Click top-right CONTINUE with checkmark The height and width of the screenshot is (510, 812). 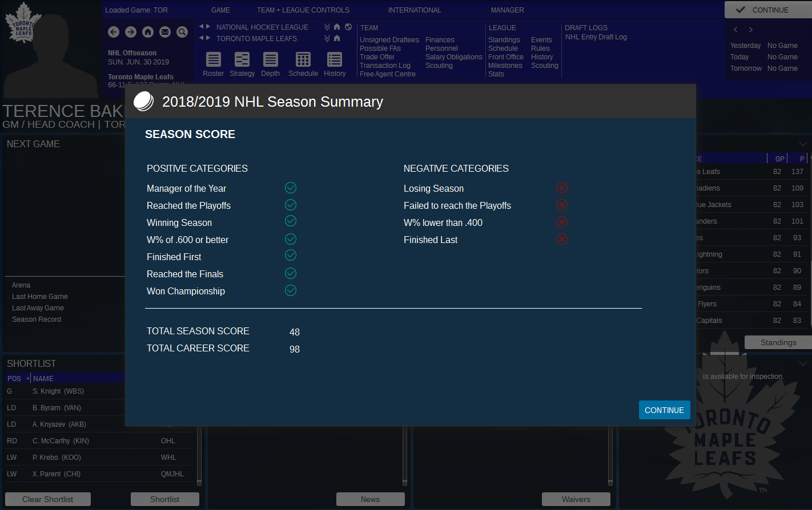tap(768, 10)
